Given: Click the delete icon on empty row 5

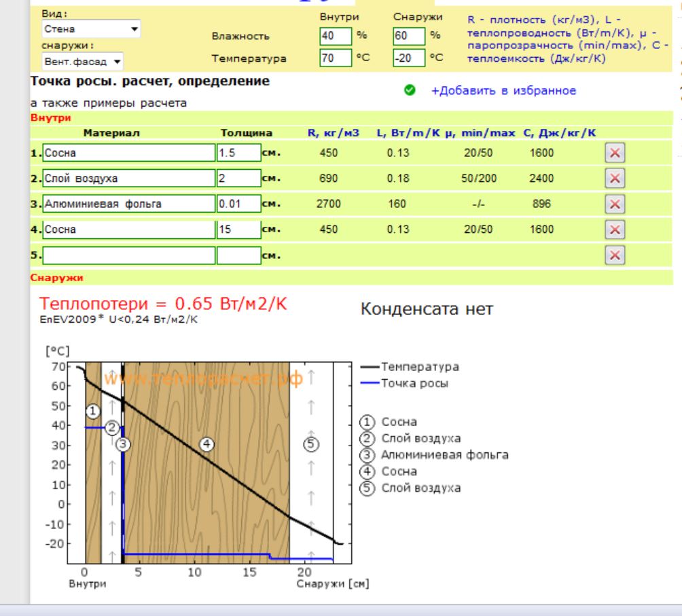Looking at the screenshot, I should click(x=614, y=255).
